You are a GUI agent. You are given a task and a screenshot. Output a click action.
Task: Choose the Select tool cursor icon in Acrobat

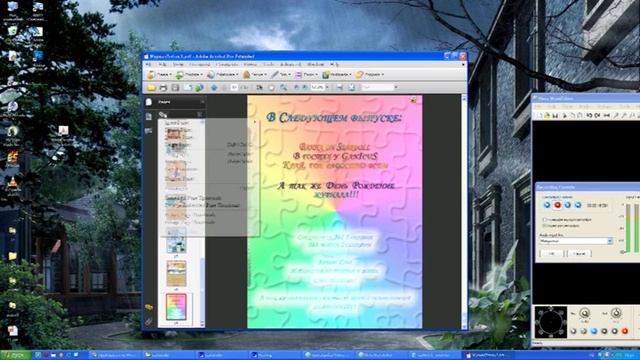pyautogui.click(x=259, y=87)
